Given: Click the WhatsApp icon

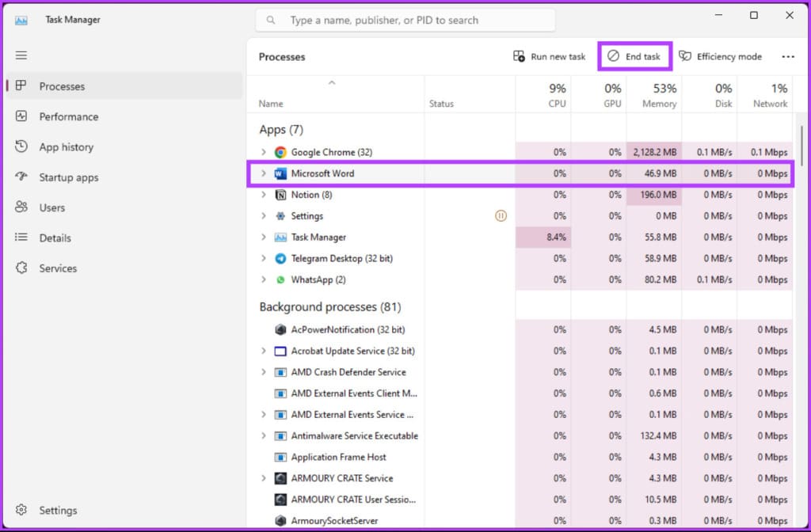Looking at the screenshot, I should (280, 279).
